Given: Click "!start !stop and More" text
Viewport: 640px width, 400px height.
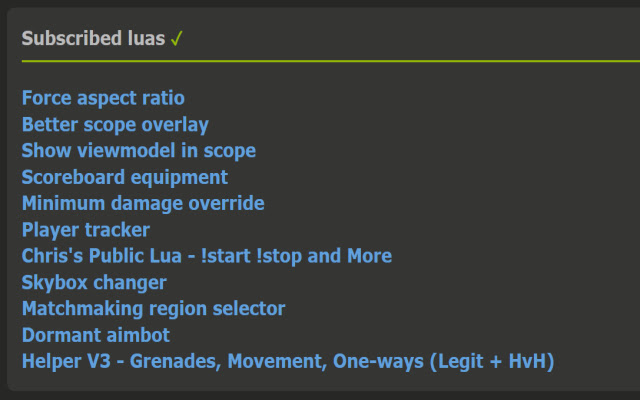Looking at the screenshot, I should [297, 256].
